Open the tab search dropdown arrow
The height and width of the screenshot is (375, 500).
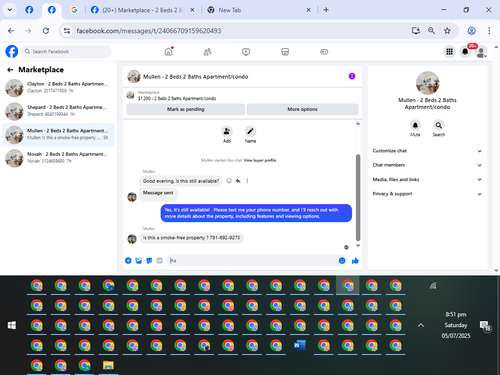coord(10,10)
